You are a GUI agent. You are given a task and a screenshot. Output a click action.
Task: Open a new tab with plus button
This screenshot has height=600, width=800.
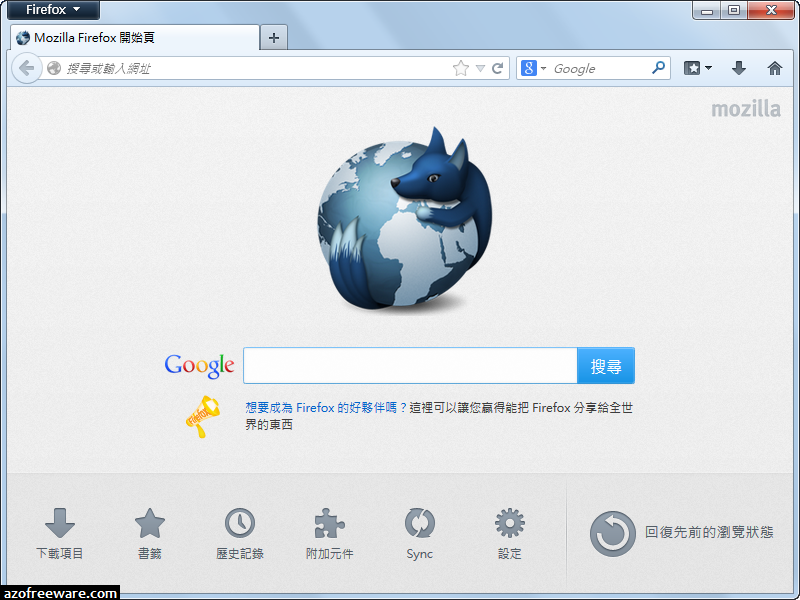(274, 38)
